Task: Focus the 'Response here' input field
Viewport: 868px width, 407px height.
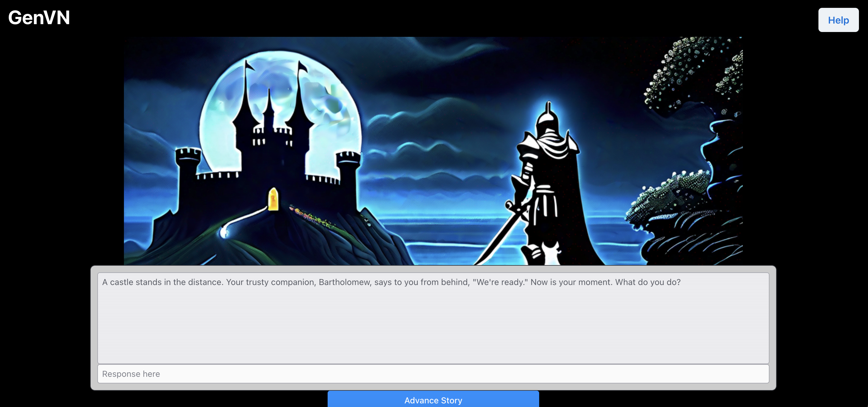Action: click(x=433, y=374)
